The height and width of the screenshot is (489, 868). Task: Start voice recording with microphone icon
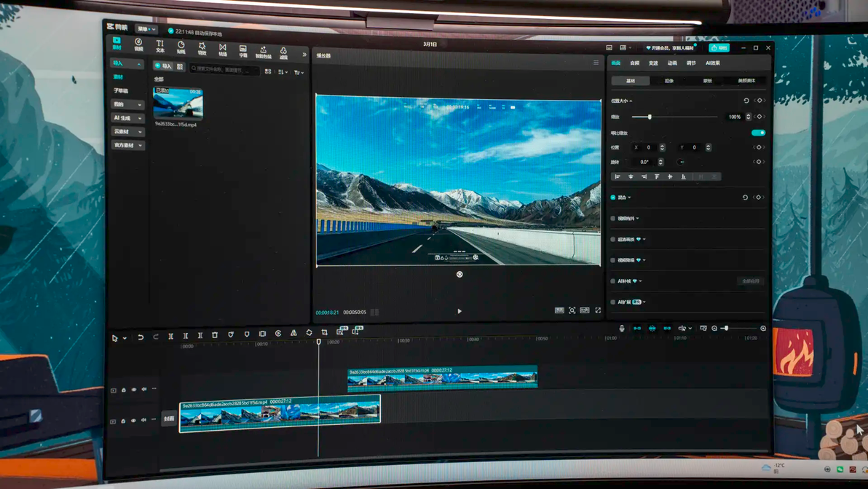point(622,329)
